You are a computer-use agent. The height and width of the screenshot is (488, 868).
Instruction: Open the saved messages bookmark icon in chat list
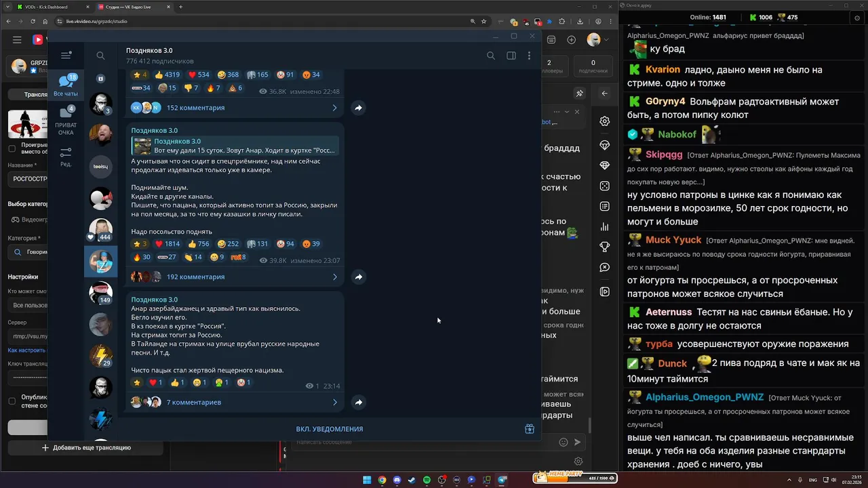pos(100,79)
